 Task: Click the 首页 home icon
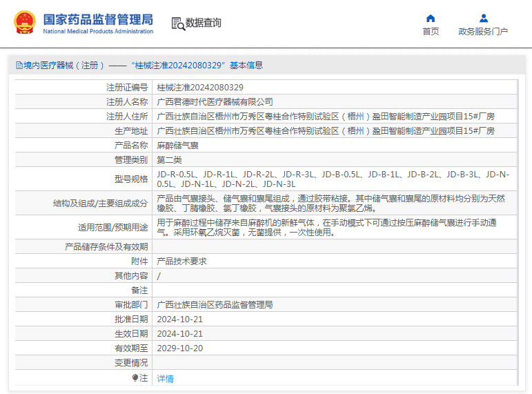431,19
